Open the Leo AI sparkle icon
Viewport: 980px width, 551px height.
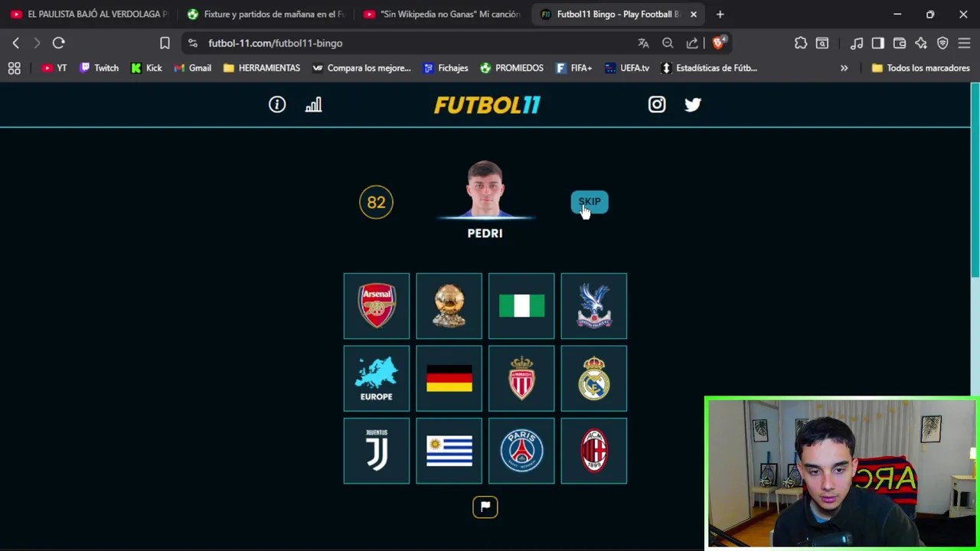click(921, 43)
